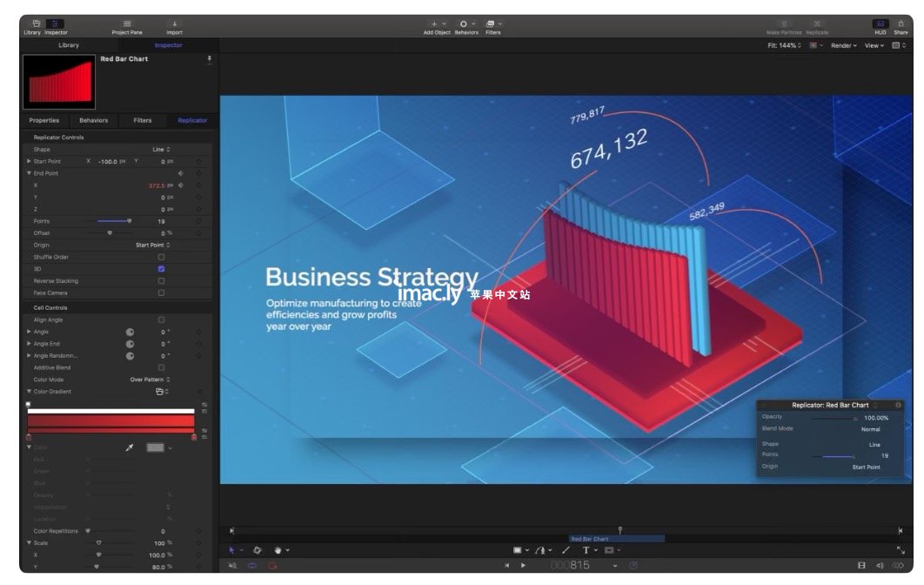Expand the Start Point disclosure triangle

coord(29,161)
